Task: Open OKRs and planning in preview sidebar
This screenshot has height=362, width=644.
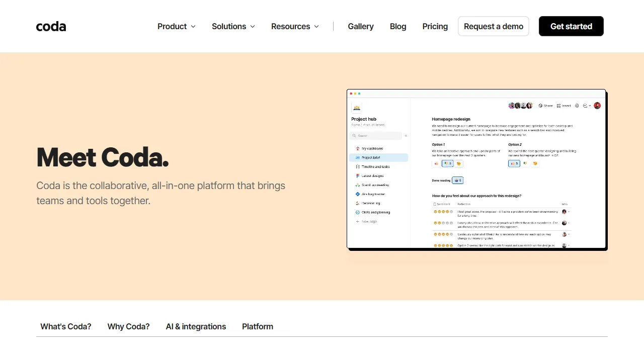Action: coord(372,212)
